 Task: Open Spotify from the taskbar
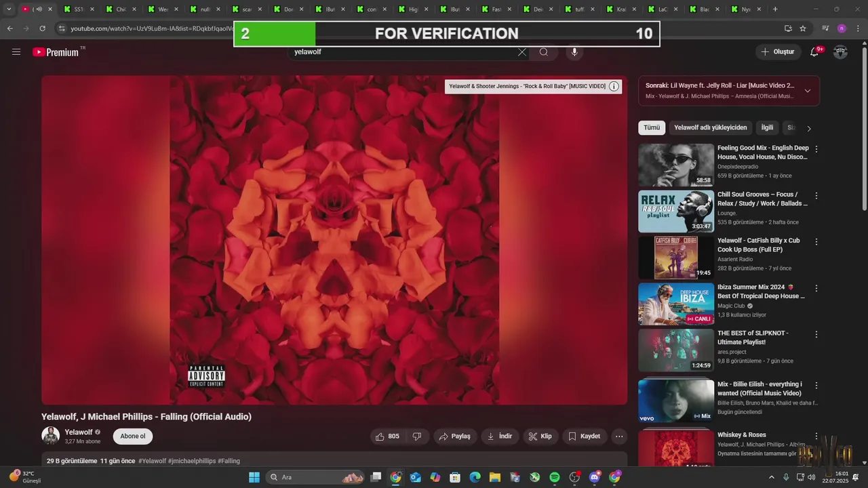tap(555, 477)
